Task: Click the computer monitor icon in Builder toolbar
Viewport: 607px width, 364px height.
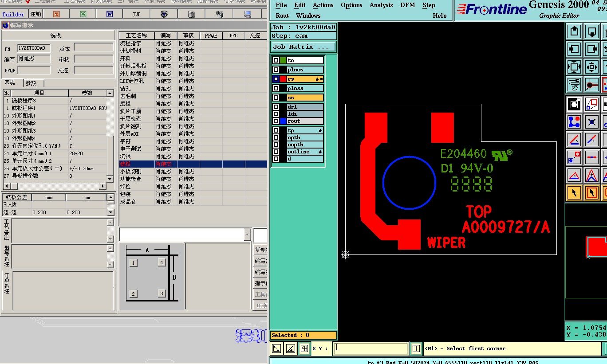Action: click(247, 14)
